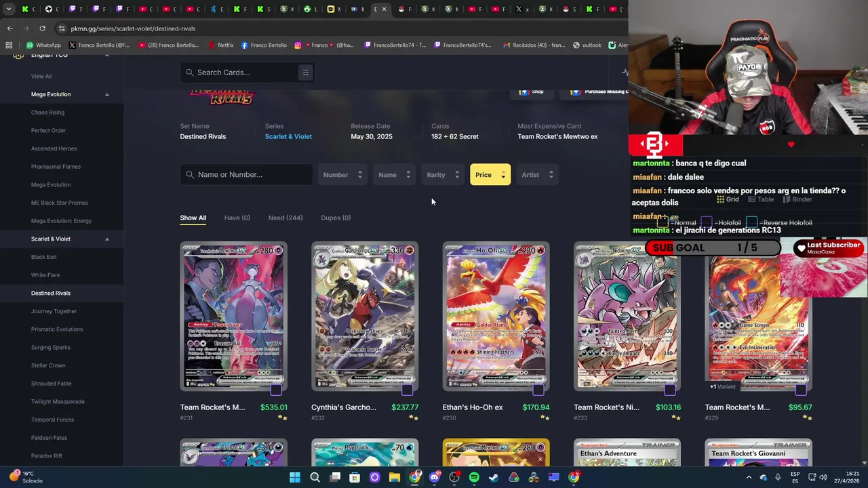The width and height of the screenshot is (868, 488).
Task: Sort cards by Artist
Action: point(536,175)
